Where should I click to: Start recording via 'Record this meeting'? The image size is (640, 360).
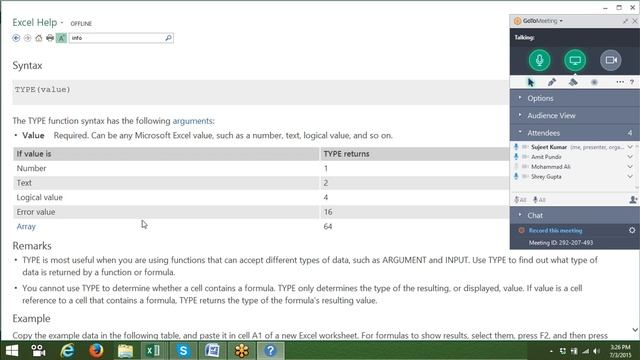[x=555, y=231]
